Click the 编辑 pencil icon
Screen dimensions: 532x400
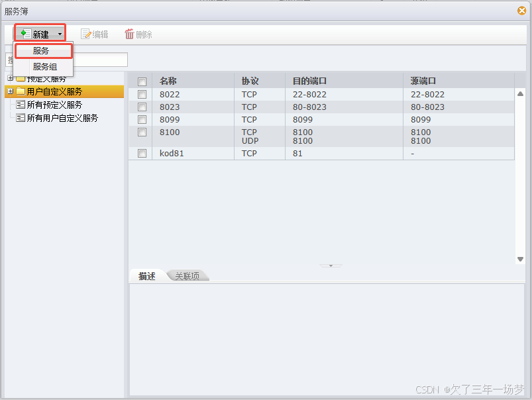pyautogui.click(x=85, y=34)
